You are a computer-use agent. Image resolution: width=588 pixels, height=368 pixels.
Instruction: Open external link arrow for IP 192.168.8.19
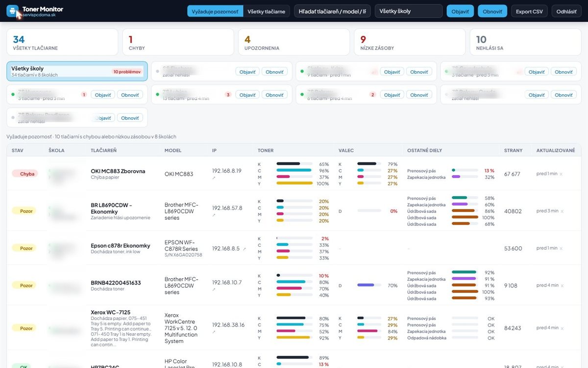tap(214, 178)
